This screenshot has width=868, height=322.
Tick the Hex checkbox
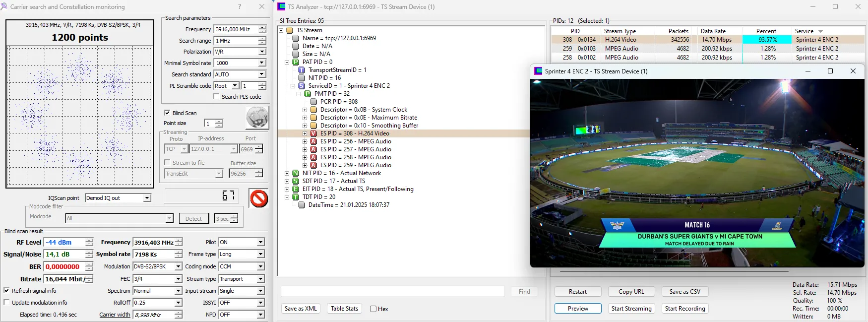point(373,309)
